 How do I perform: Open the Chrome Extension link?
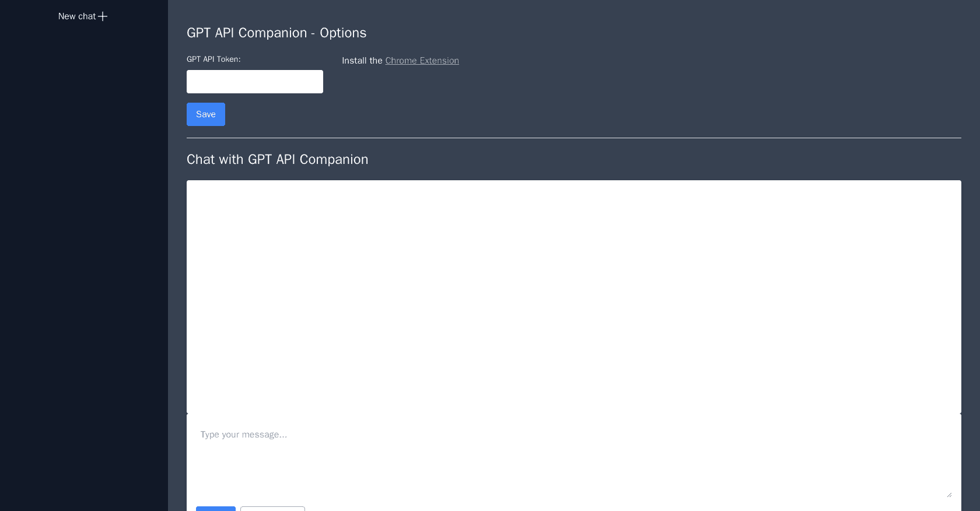(422, 61)
